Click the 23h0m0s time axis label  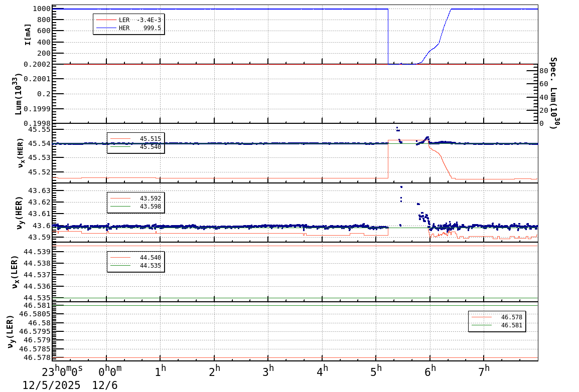click(x=62, y=371)
